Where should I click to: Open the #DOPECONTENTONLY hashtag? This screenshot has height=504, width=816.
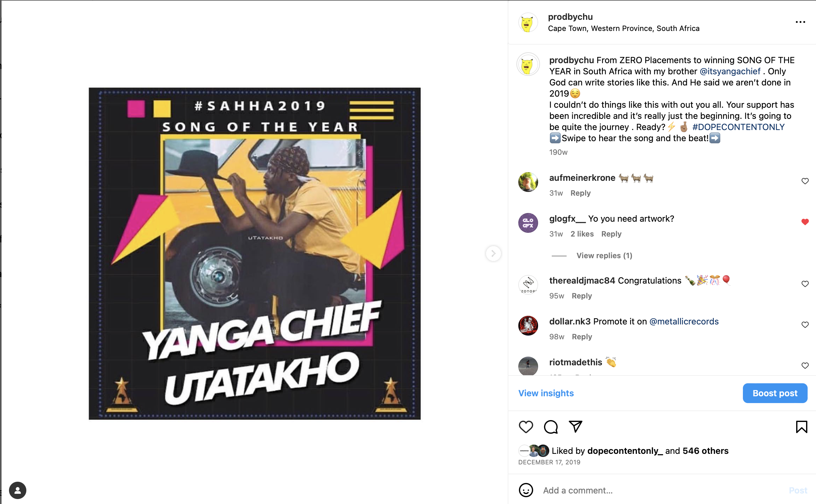[738, 127]
